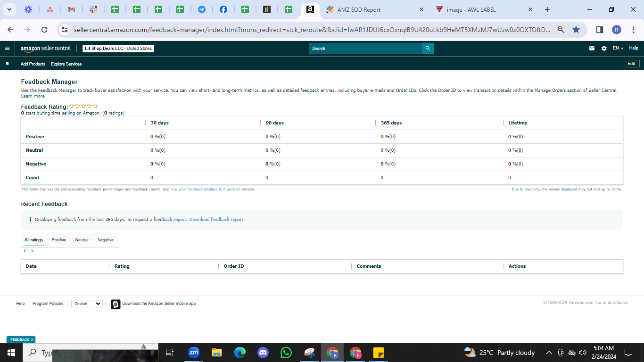The image size is (644, 362).
Task: Open the Program Policies footer link
Action: 48,304
